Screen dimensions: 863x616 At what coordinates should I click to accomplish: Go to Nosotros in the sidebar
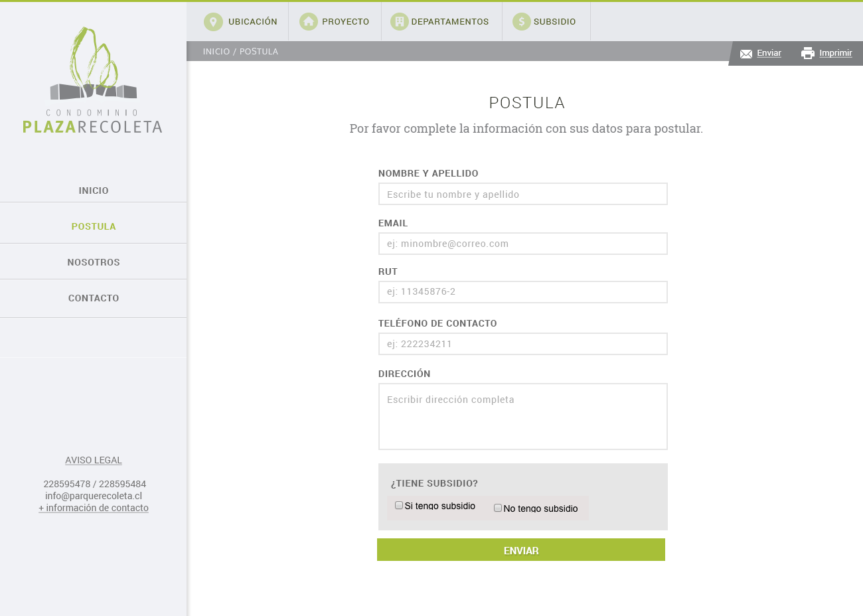(x=94, y=262)
